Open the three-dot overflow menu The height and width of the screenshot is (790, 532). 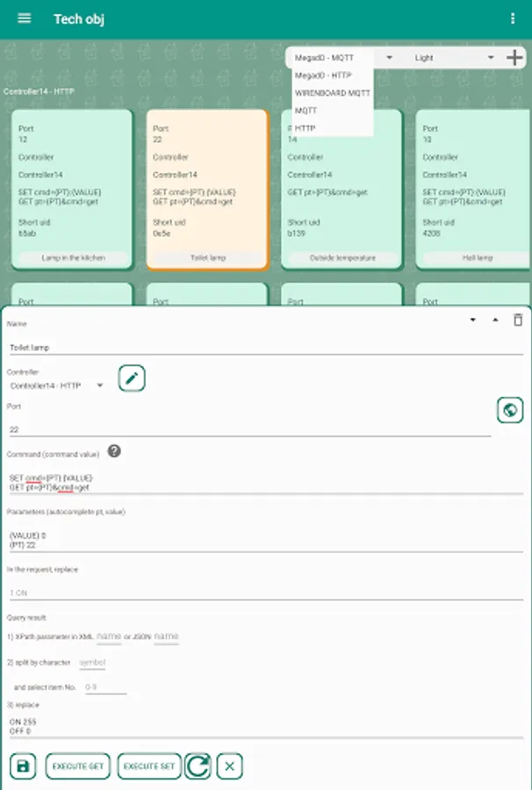(x=513, y=18)
